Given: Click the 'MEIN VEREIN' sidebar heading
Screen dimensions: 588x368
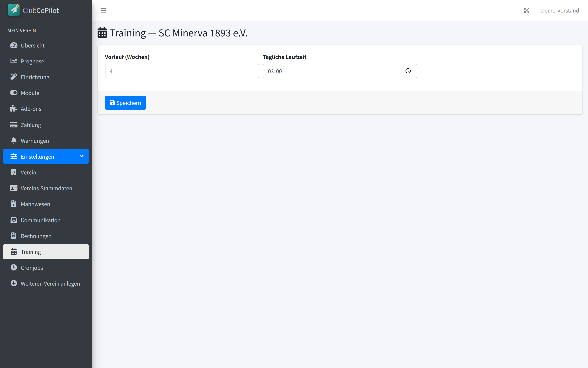Looking at the screenshot, I should [22, 30].
